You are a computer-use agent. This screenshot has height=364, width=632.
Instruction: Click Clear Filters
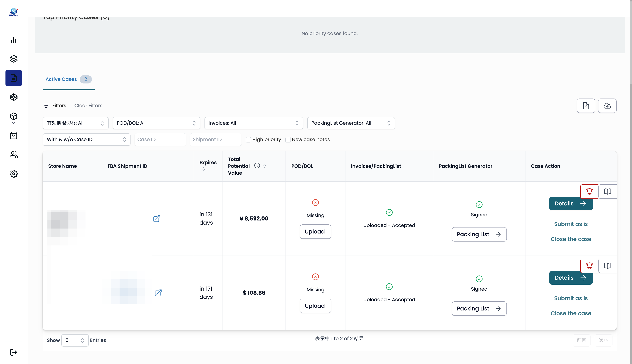click(88, 106)
